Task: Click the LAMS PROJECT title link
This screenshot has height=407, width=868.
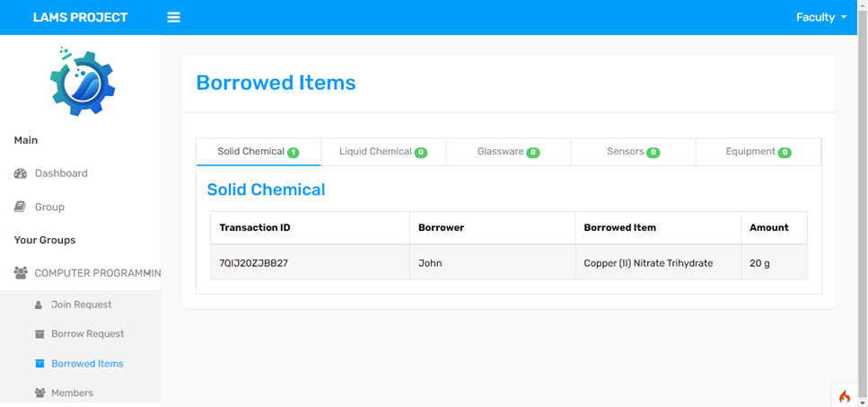Action: [x=80, y=18]
